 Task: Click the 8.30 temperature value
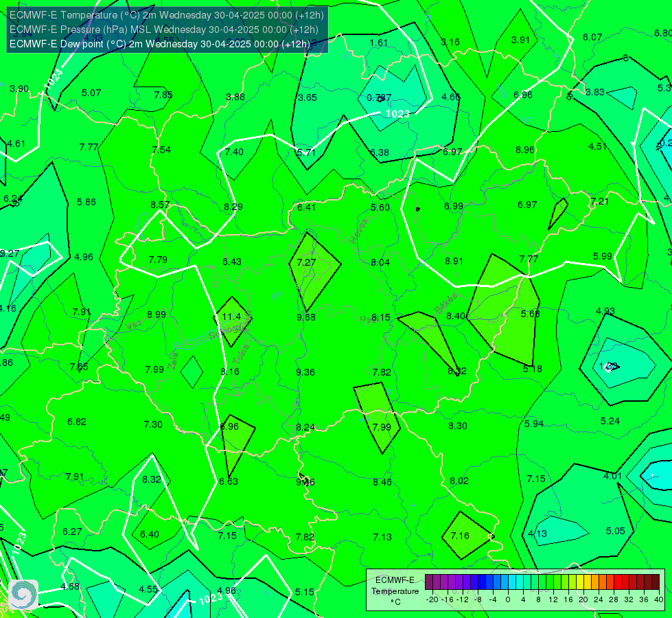point(458,426)
